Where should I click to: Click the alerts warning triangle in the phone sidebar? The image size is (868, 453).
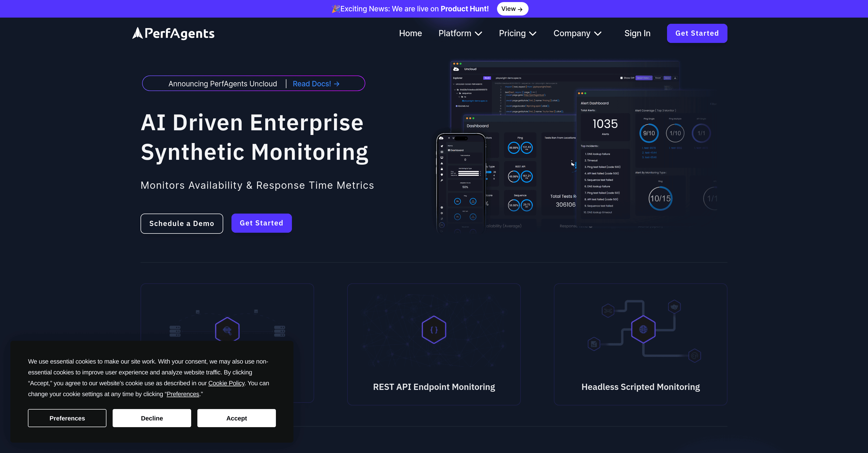pos(442,164)
